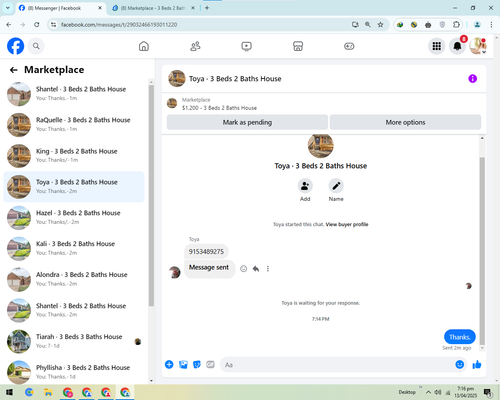Open the Phyllisha conversation
The height and width of the screenshot is (400, 500).
pyautogui.click(x=74, y=372)
